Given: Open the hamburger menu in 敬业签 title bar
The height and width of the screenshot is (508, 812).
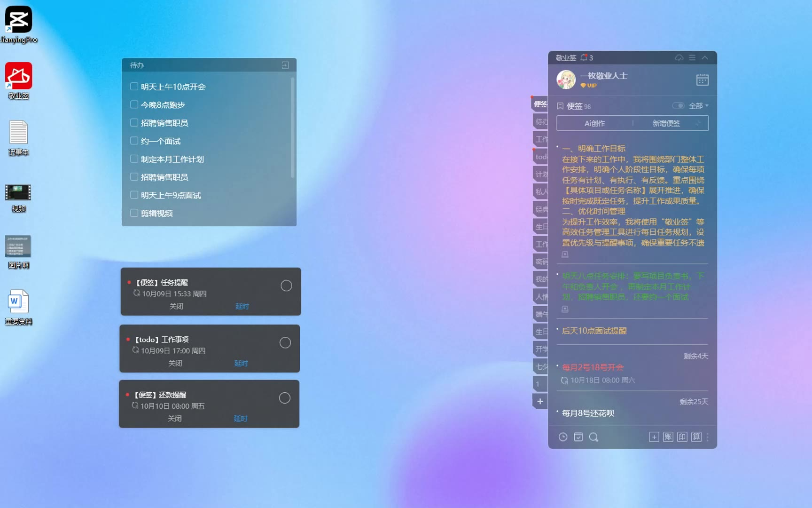Looking at the screenshot, I should [692, 57].
